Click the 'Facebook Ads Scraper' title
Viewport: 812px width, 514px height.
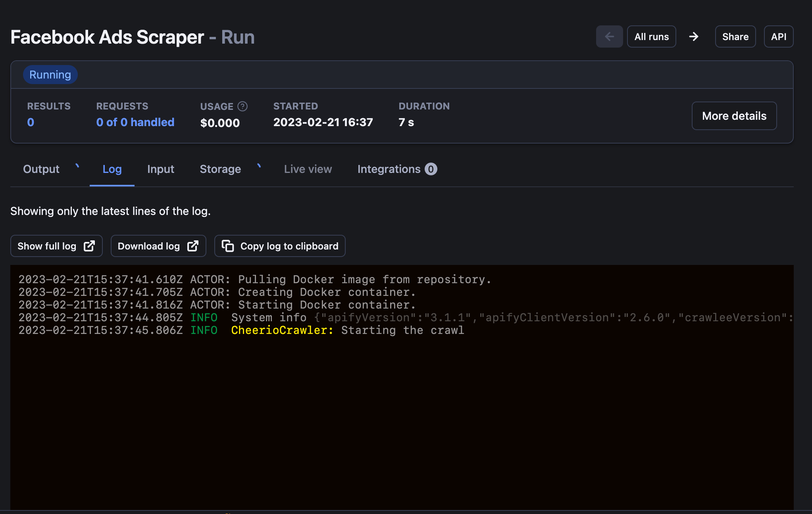tap(107, 37)
